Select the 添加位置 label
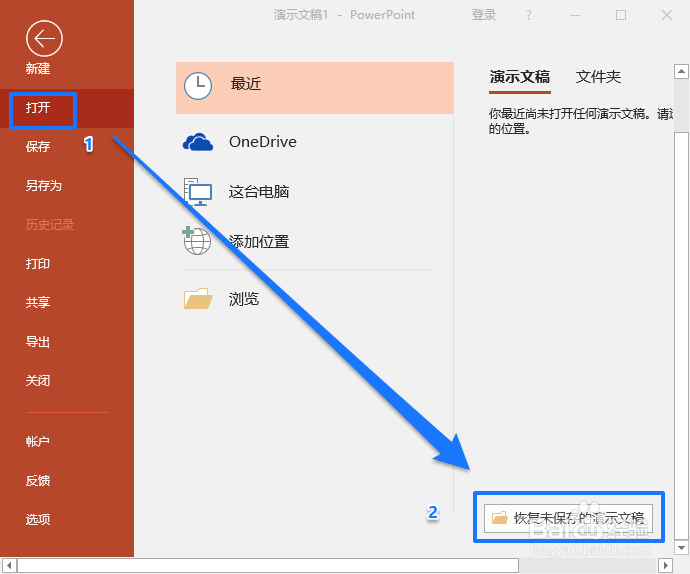This screenshot has width=690, height=574. (x=259, y=242)
